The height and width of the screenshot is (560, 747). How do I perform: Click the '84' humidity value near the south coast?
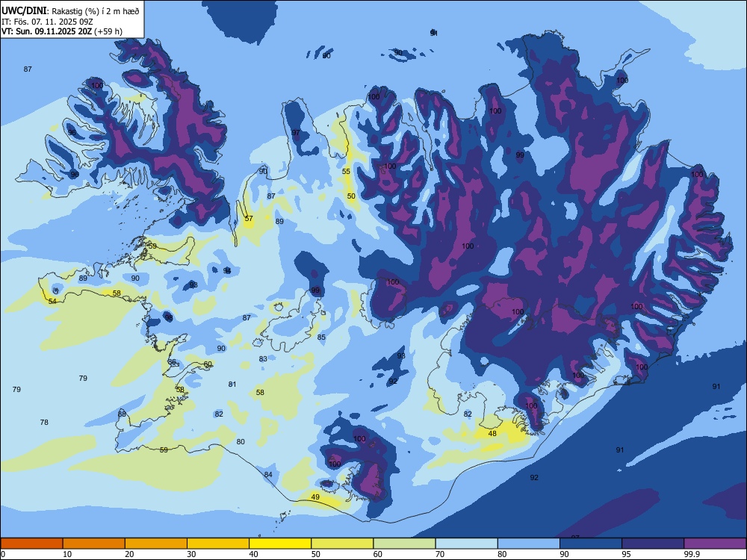(268, 475)
